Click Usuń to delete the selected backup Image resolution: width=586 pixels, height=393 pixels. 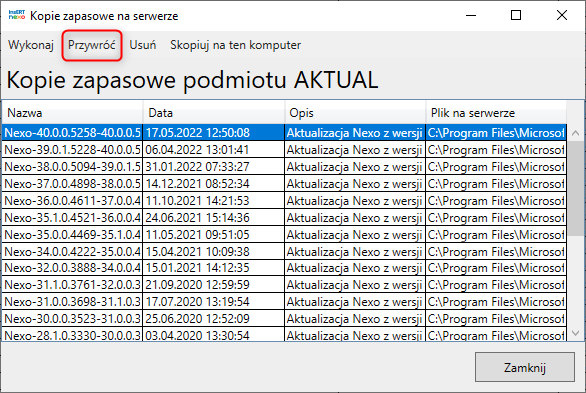[x=143, y=45]
